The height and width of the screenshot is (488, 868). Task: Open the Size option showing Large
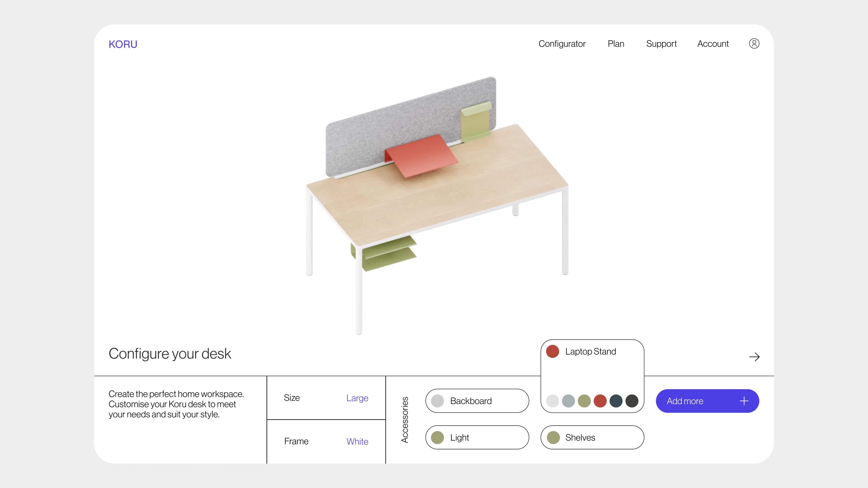click(x=326, y=398)
